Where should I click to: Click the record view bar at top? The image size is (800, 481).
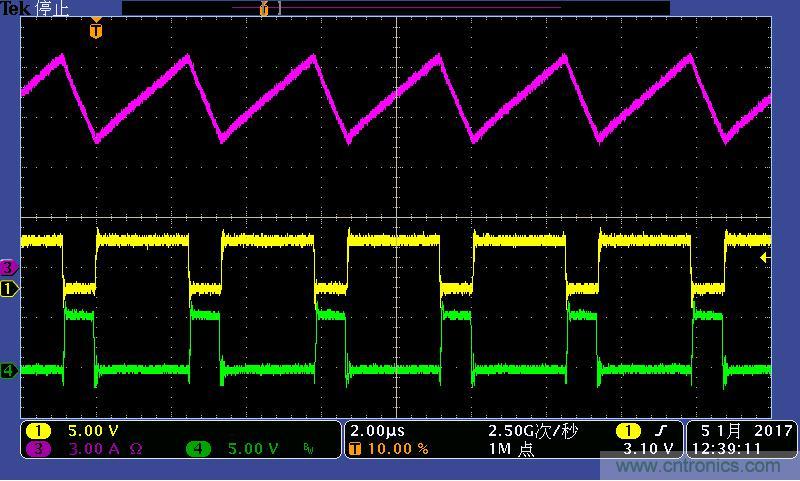[x=395, y=8]
